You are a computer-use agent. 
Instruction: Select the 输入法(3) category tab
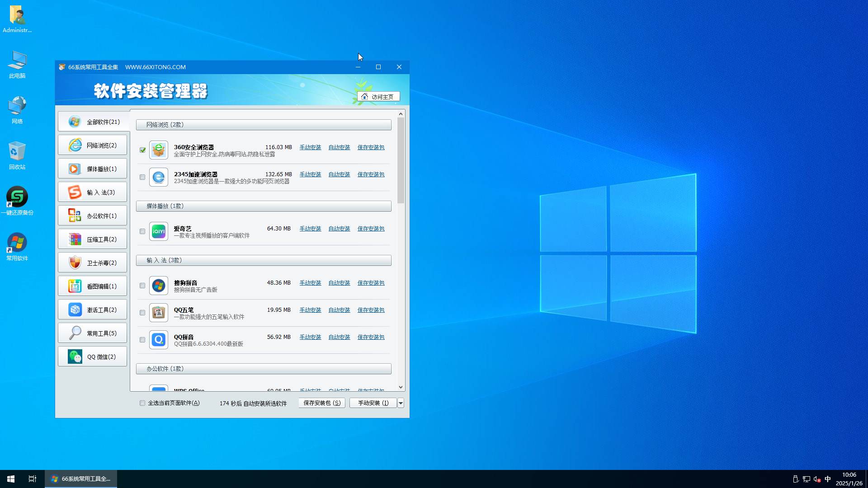pyautogui.click(x=92, y=192)
